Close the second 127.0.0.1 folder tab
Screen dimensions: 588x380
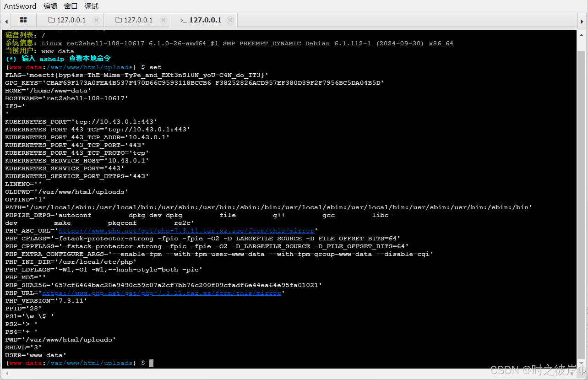pyautogui.click(x=163, y=20)
